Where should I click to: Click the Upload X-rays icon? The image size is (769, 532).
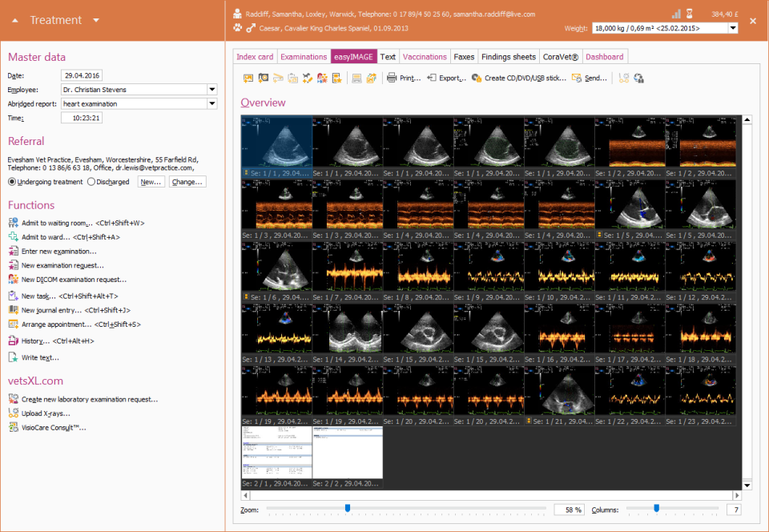pos(14,413)
